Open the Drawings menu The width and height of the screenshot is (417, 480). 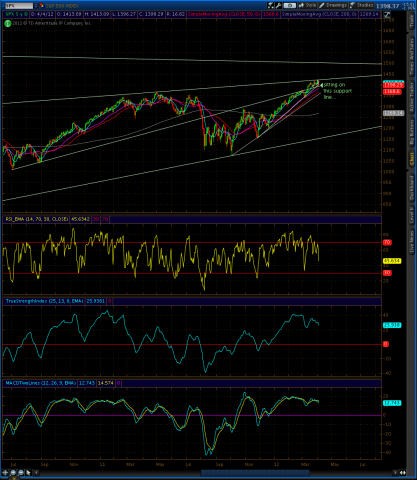click(x=333, y=5)
